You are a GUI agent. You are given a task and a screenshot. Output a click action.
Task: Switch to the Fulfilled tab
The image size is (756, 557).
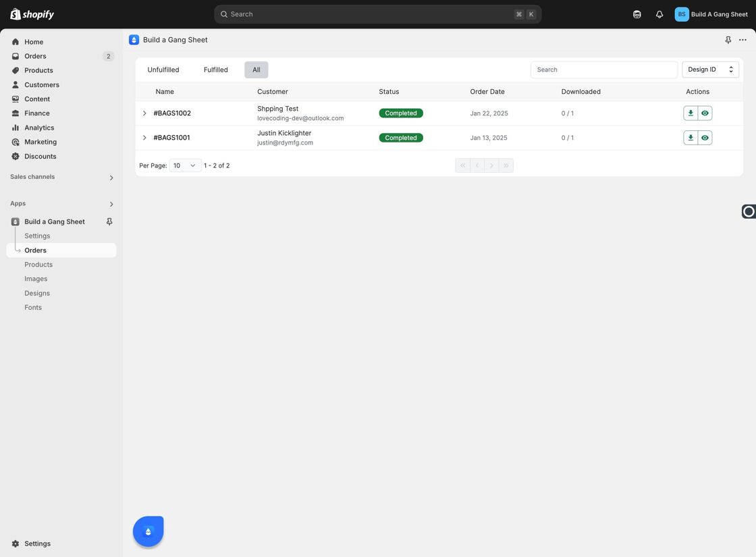click(215, 70)
